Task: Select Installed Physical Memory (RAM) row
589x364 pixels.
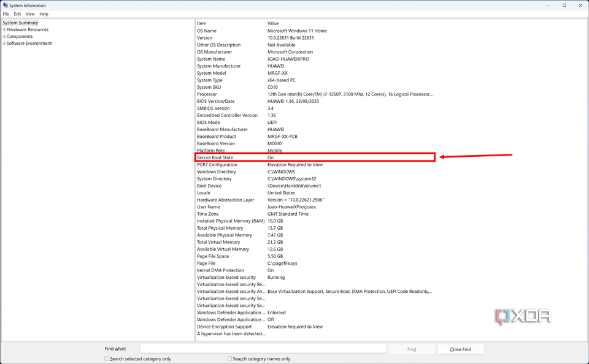Action: (x=315, y=221)
